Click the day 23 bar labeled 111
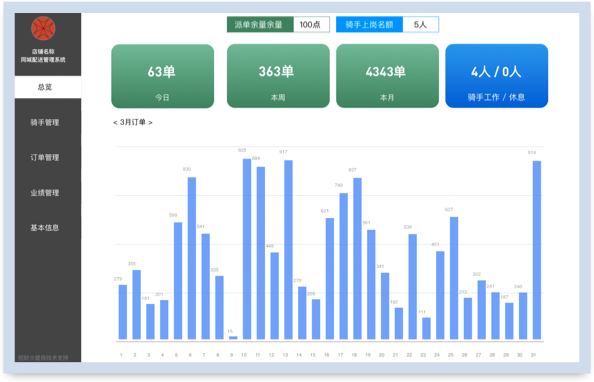Viewport: 594px width, 382px height. pyautogui.click(x=426, y=329)
